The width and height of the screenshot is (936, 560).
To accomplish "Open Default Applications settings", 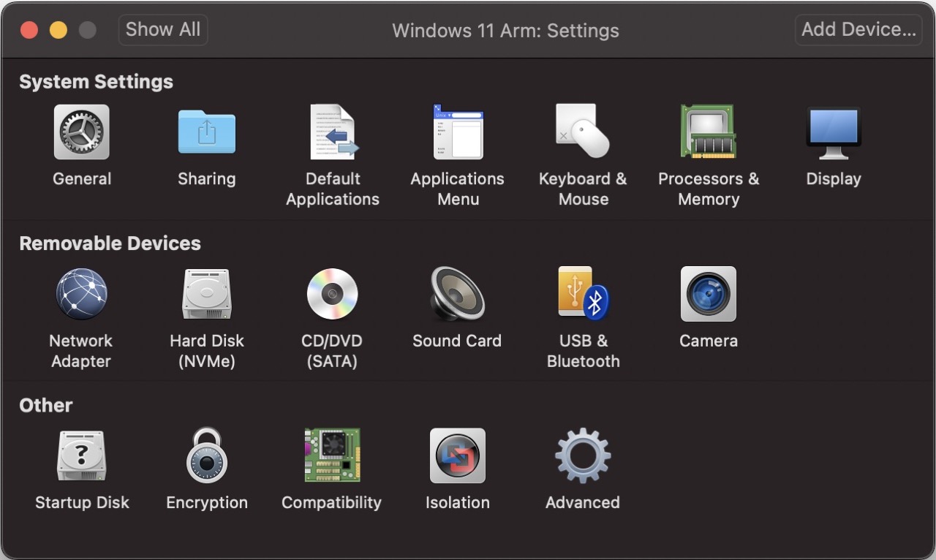I will click(x=333, y=132).
